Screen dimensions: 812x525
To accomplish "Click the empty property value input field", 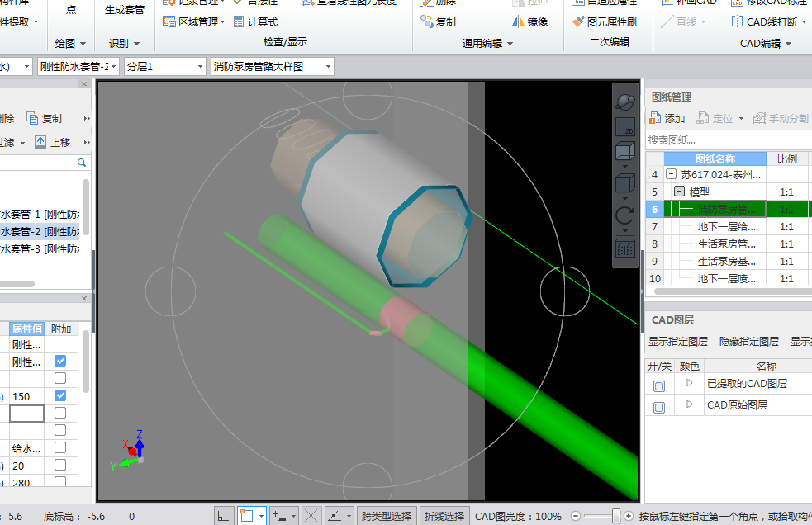I will click(27, 414).
